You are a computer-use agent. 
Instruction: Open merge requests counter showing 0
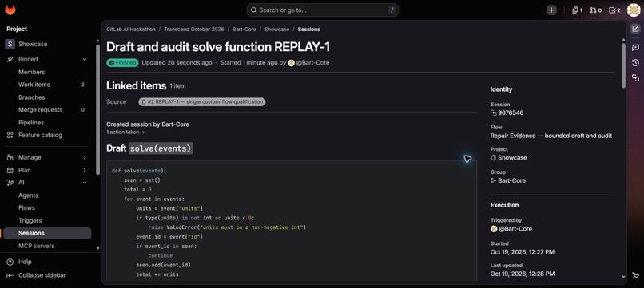[x=595, y=10]
